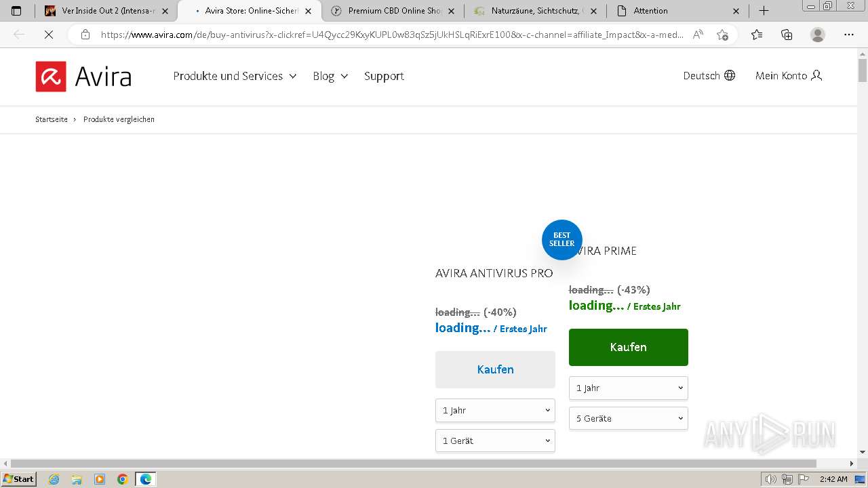Viewport: 868px width, 488px height.
Task: Open browser profile icon
Action: tap(818, 35)
